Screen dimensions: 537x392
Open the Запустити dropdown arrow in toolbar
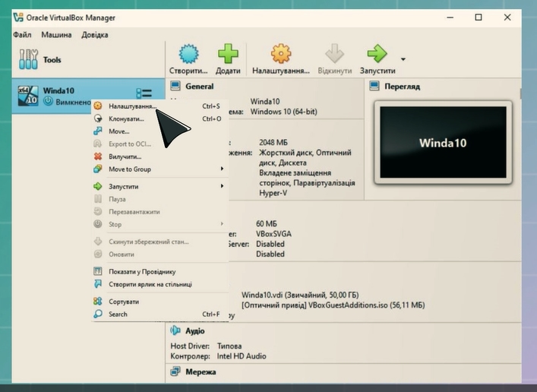click(403, 59)
